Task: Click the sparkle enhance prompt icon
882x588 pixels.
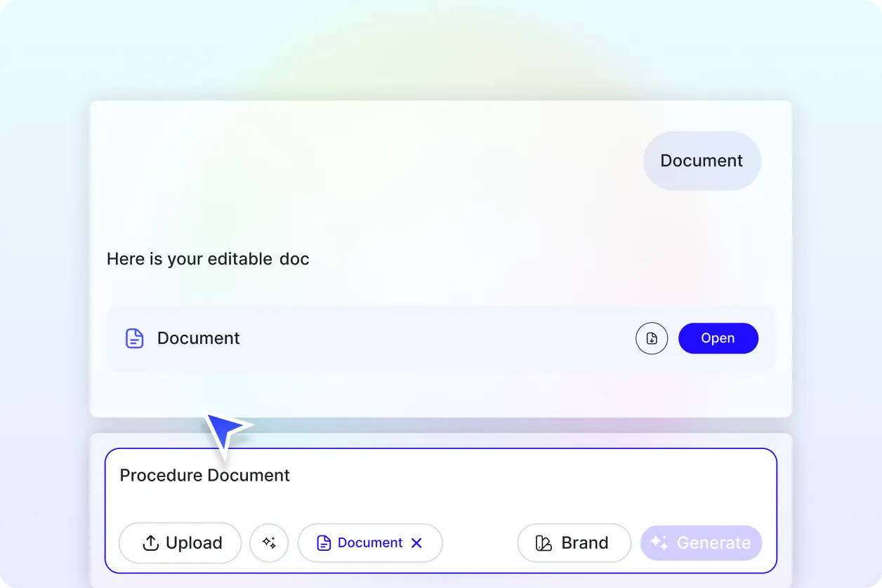Action: (x=269, y=543)
